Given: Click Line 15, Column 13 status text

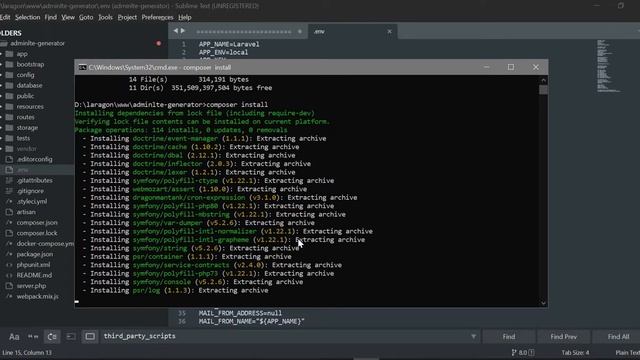Looking at the screenshot, I should point(27,353).
